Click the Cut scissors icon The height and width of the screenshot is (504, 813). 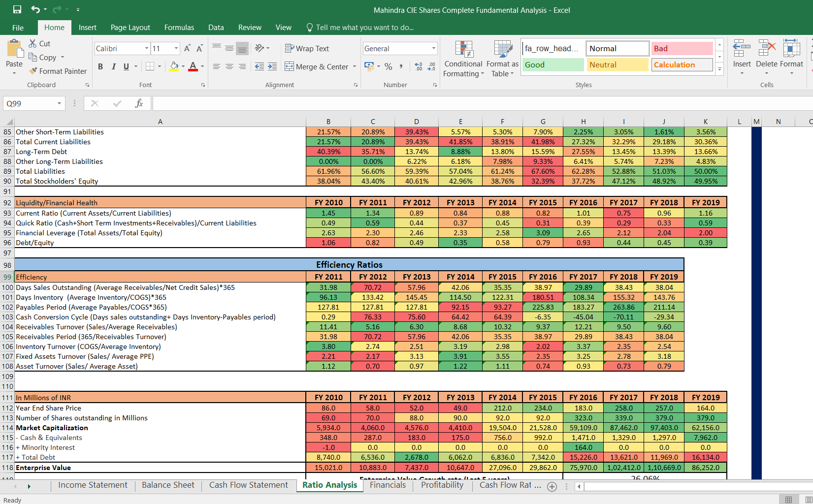(33, 43)
